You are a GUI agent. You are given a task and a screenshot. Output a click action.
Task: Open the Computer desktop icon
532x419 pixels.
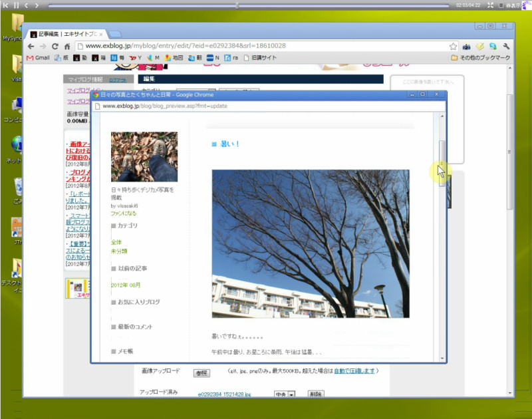pyautogui.click(x=15, y=108)
